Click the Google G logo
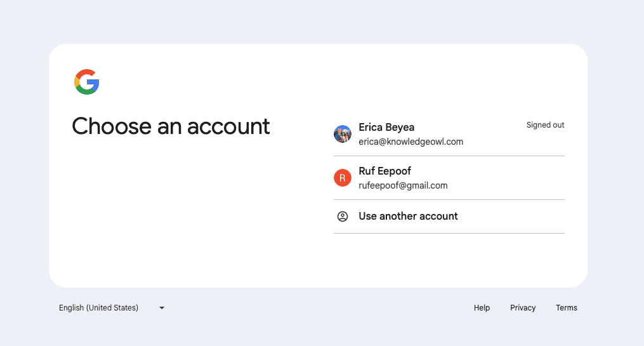Image resolution: width=644 pixels, height=346 pixels. click(x=87, y=82)
